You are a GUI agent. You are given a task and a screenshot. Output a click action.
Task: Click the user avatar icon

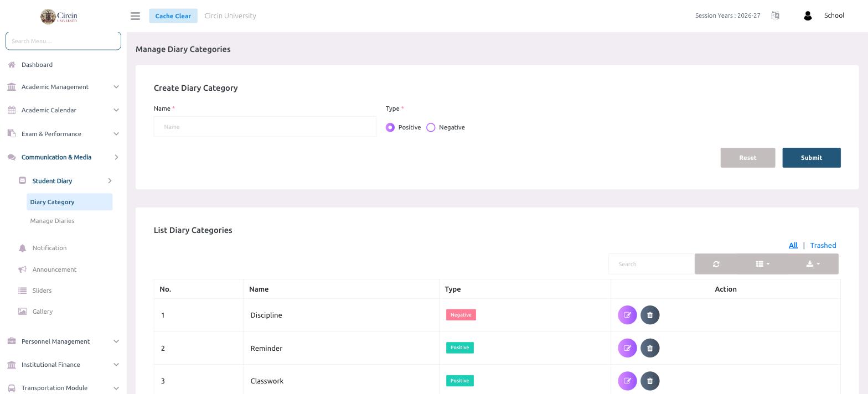pos(807,16)
